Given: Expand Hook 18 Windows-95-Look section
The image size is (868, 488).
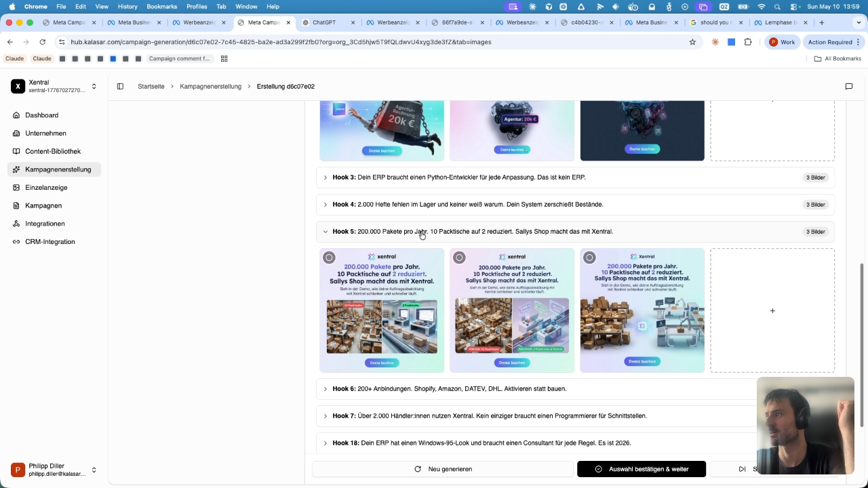Looking at the screenshot, I should click(575, 443).
